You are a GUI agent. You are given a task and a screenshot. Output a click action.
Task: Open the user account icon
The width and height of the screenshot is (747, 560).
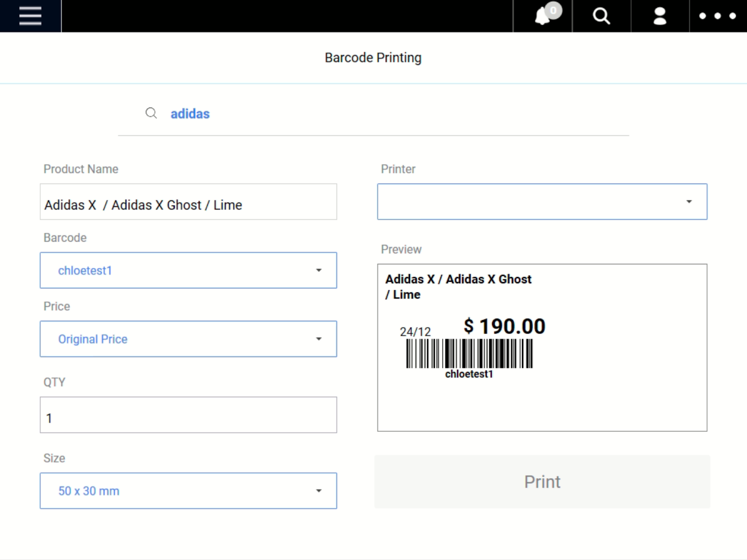pyautogui.click(x=660, y=16)
